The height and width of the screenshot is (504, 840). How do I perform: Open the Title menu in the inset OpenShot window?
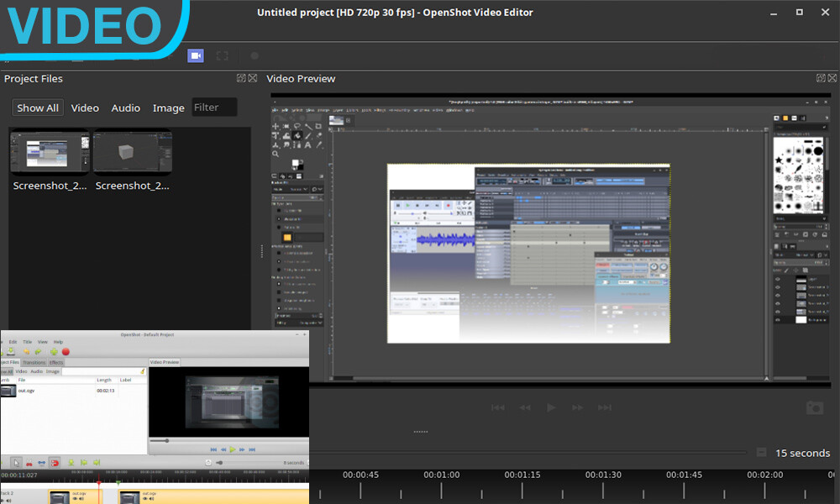27,342
